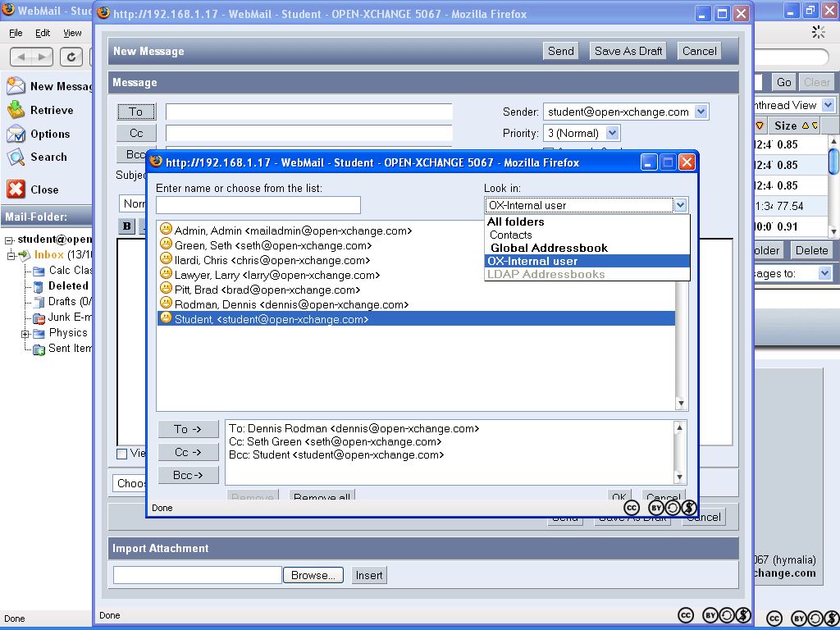Screen dimensions: 840x630
Task: Open the View menu in main window
Action: pyautogui.click(x=72, y=33)
